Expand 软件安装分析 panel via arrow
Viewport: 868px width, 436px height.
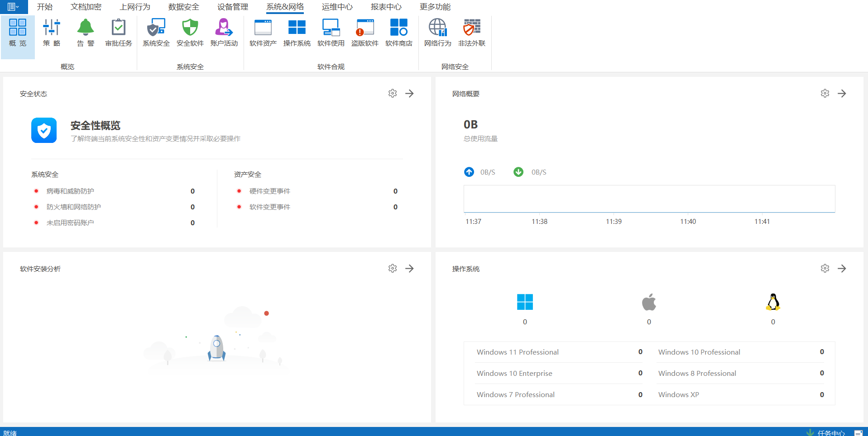[409, 268]
